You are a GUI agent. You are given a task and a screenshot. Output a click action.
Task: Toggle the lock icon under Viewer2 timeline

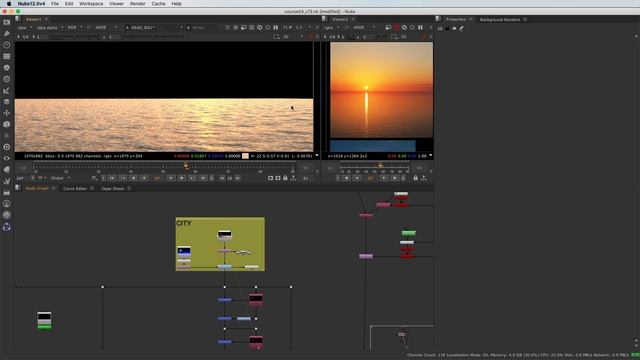click(x=416, y=178)
